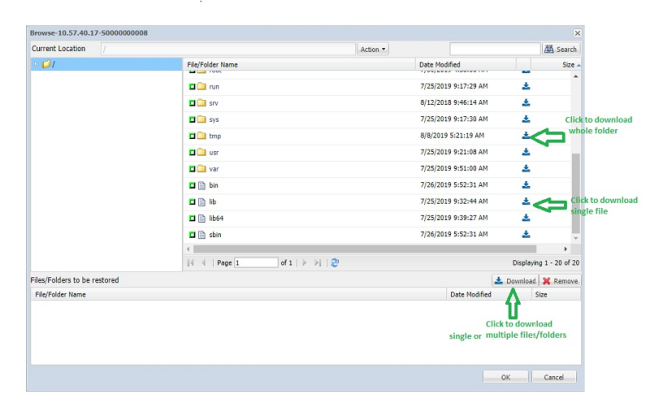650x420 pixels.
Task: Download the usr folder via its download icon
Action: point(526,152)
